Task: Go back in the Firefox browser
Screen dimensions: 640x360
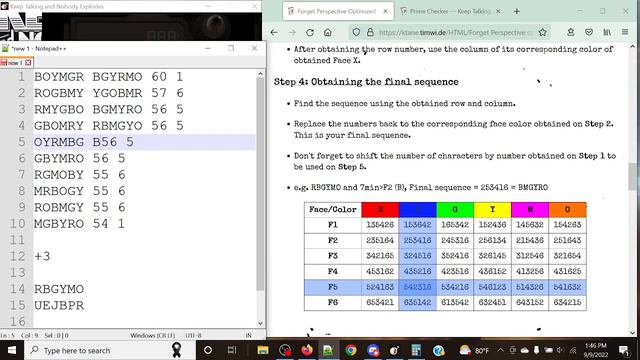Action: tap(274, 32)
